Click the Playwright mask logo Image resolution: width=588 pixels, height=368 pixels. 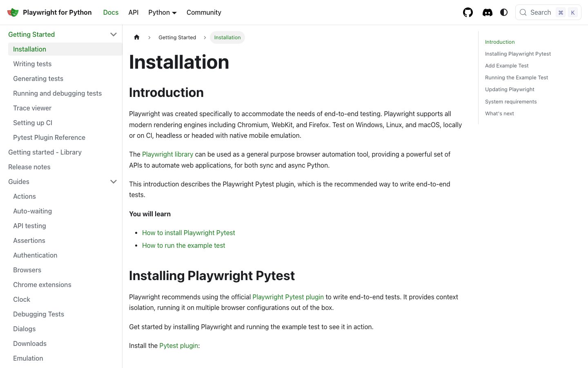tap(13, 12)
